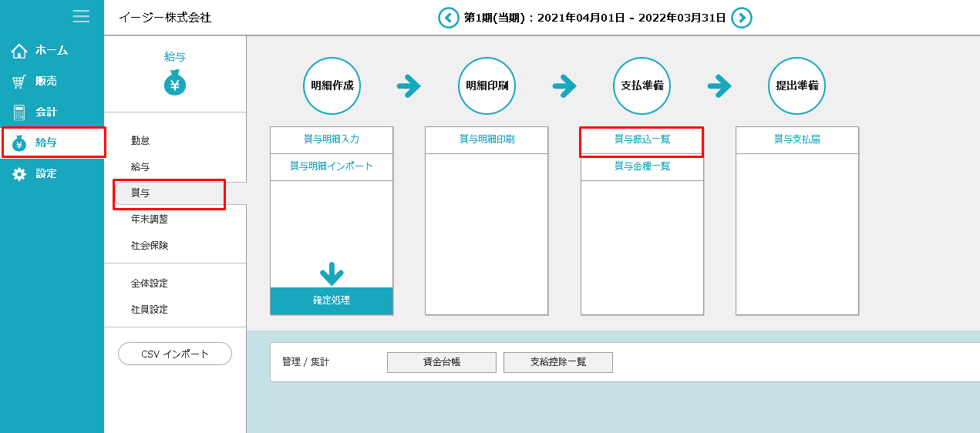Screen dimensions: 980x433
Task: Open 設定 in the sidebar
Action: click(x=45, y=173)
